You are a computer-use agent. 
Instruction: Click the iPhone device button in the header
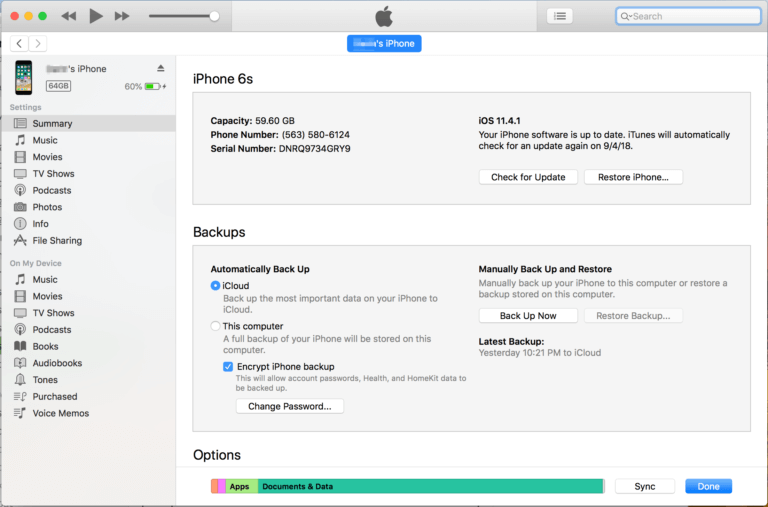(384, 44)
